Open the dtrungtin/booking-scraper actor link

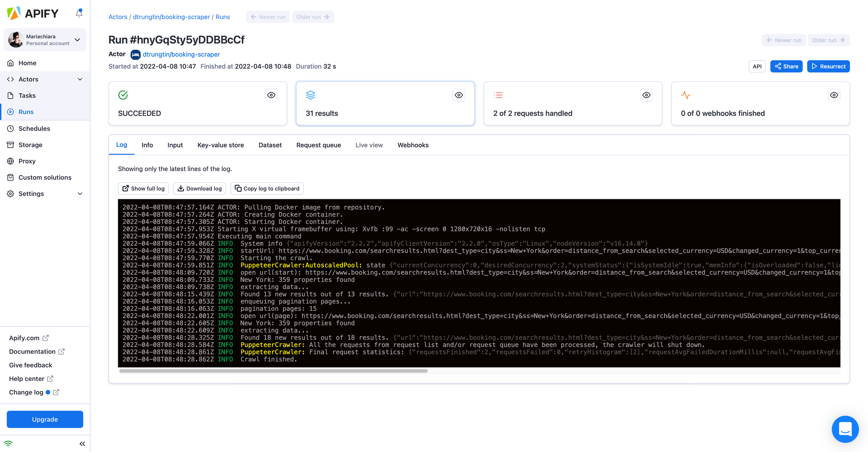181,54
